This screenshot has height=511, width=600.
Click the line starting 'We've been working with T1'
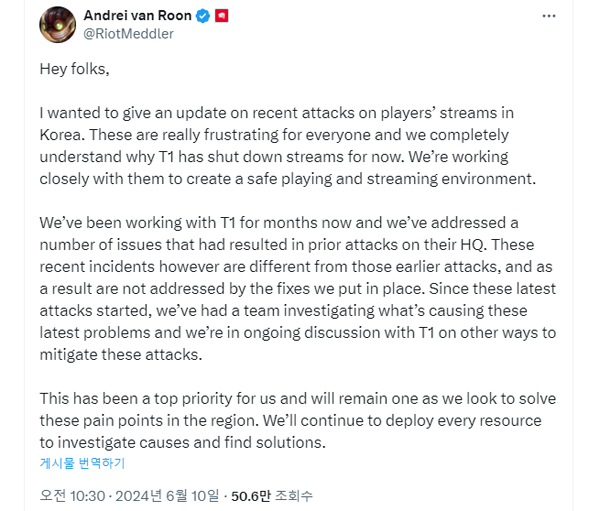[281, 222]
